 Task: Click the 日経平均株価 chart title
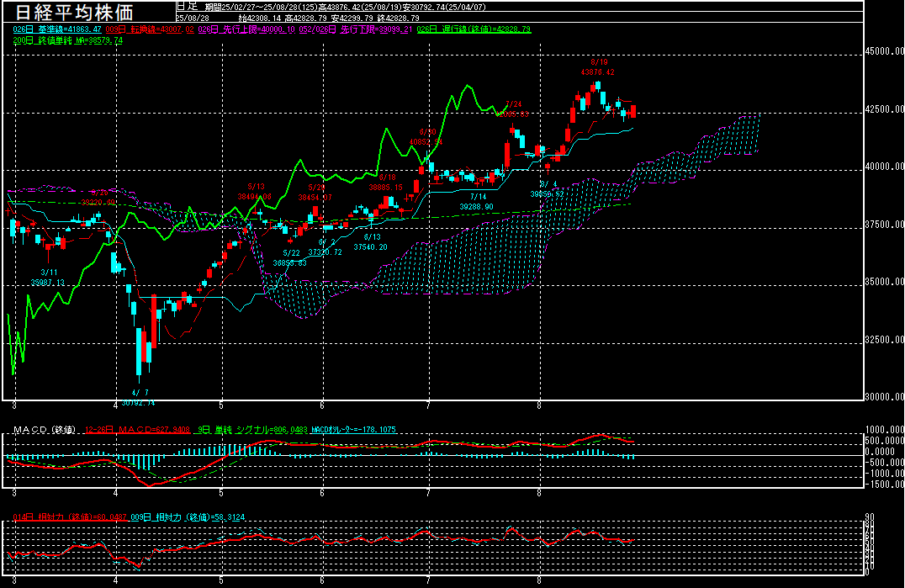(x=75, y=12)
